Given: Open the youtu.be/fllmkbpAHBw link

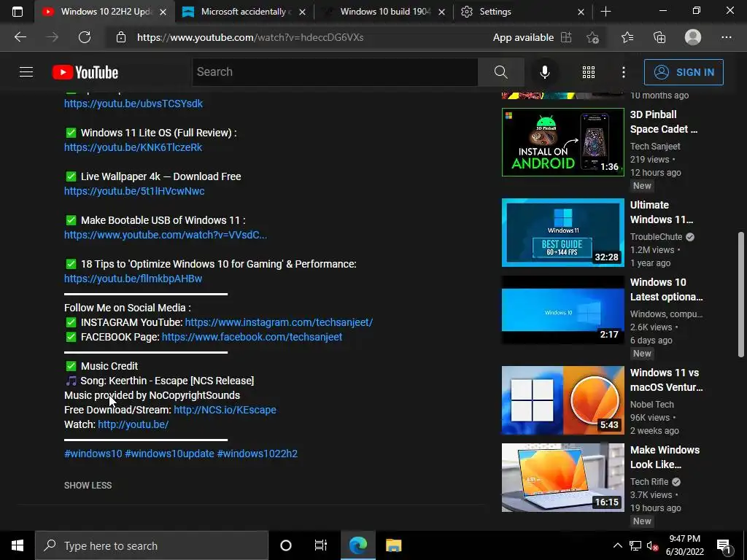Looking at the screenshot, I should point(133,279).
